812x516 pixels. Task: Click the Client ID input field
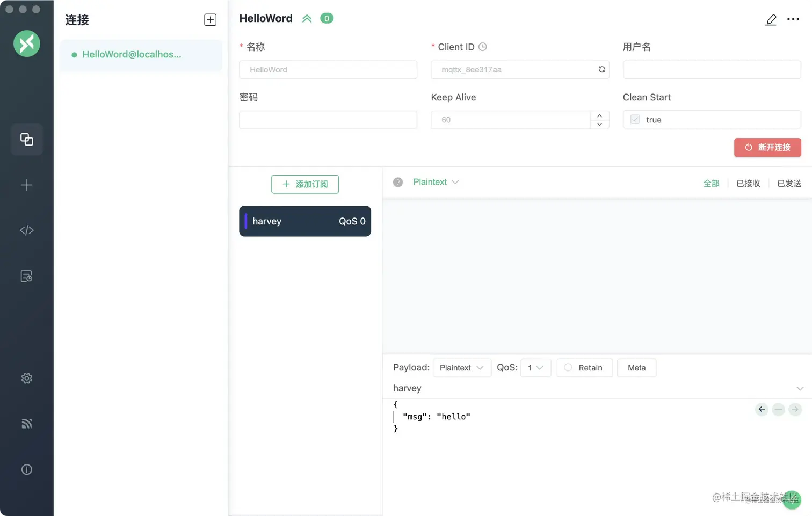coord(520,70)
